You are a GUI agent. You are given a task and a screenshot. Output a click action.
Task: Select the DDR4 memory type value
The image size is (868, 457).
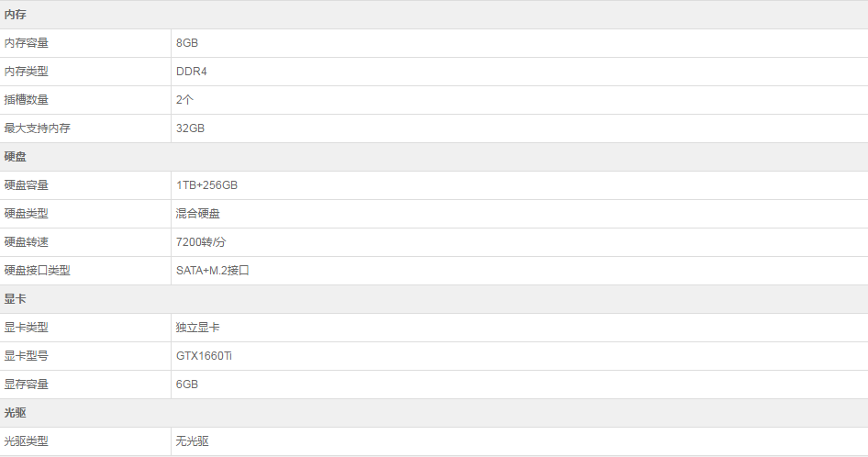click(x=192, y=72)
